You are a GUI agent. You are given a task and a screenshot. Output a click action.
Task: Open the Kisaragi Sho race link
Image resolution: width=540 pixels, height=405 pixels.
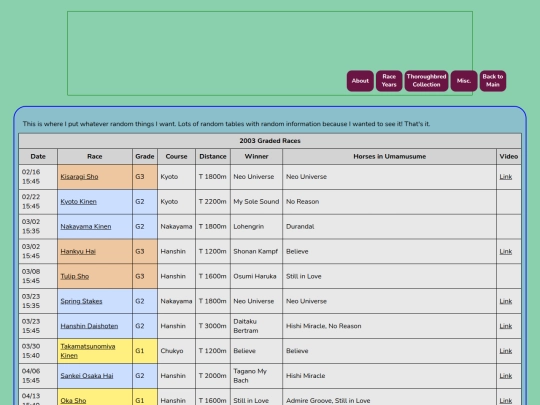[x=79, y=177]
